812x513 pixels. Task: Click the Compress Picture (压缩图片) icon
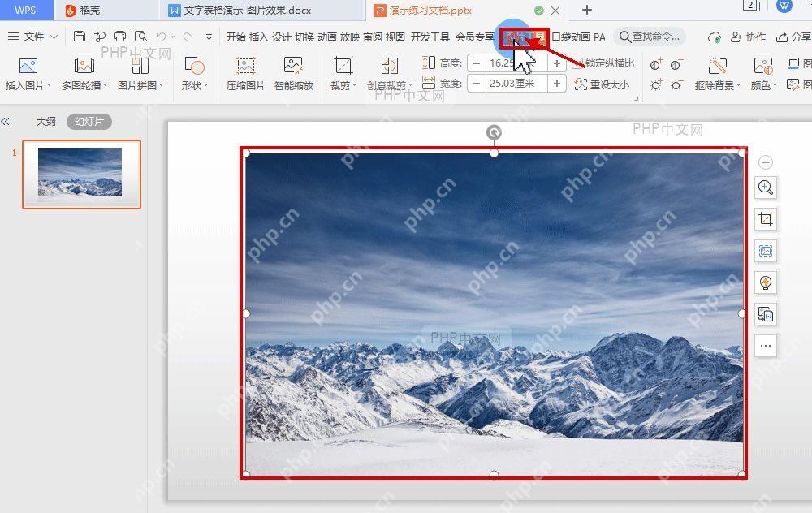pos(245,66)
